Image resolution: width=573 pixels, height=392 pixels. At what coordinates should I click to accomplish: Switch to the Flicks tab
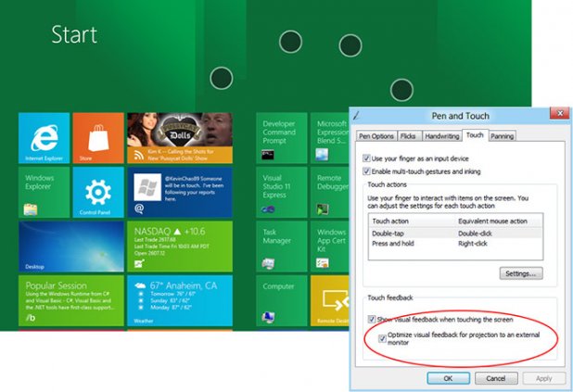click(x=408, y=136)
